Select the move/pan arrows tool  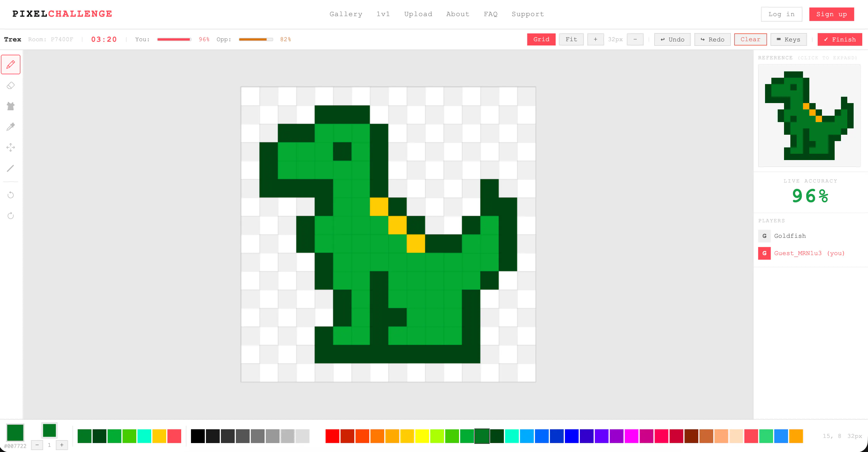[x=11, y=147]
